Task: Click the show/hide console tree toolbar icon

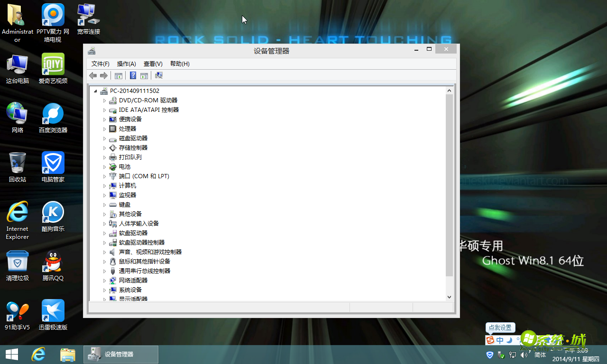Action: [x=118, y=75]
